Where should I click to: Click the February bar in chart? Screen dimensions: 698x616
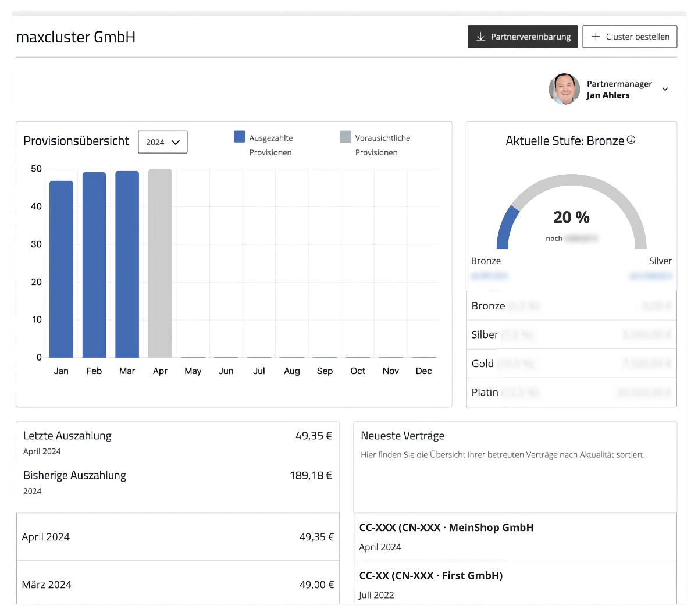[94, 265]
